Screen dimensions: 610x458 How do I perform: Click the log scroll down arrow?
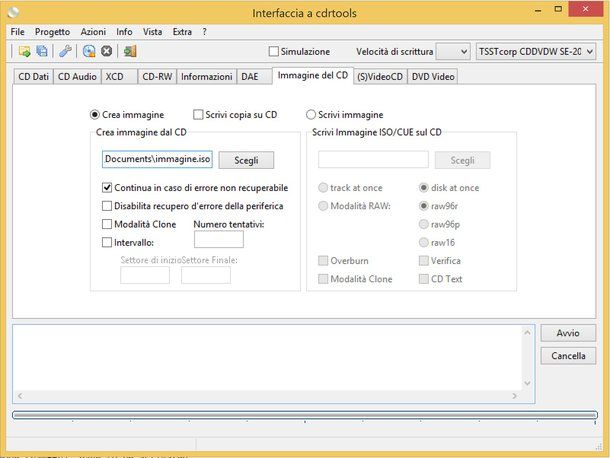click(x=528, y=383)
